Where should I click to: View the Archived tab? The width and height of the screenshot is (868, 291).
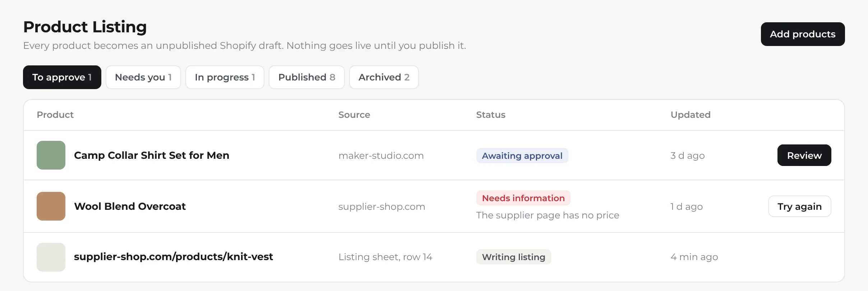tap(384, 77)
